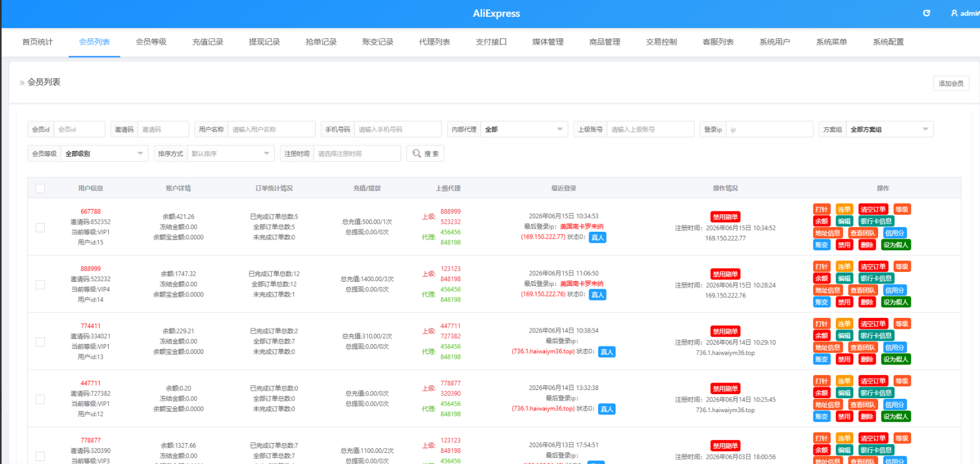Open the 客服列表 tab

point(718,42)
